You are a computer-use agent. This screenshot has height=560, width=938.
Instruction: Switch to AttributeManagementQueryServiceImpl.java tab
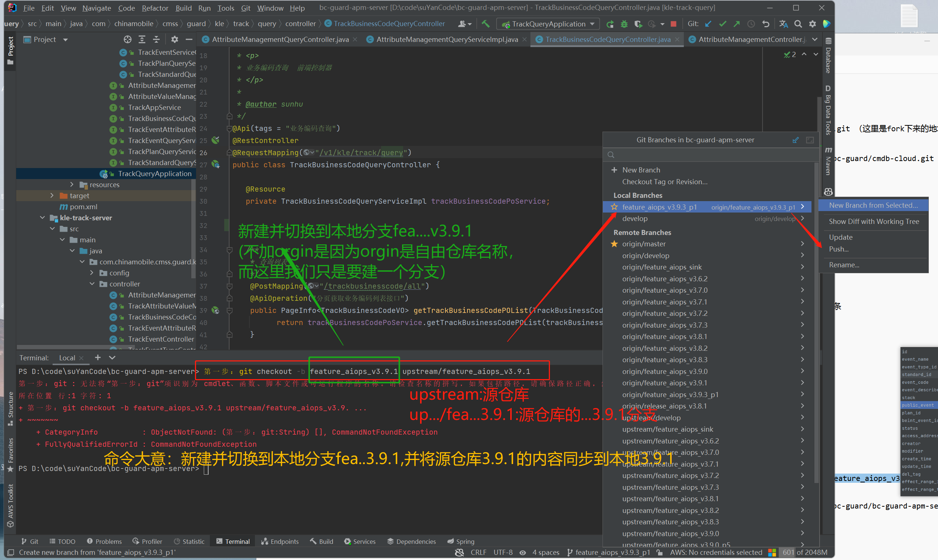447,39
